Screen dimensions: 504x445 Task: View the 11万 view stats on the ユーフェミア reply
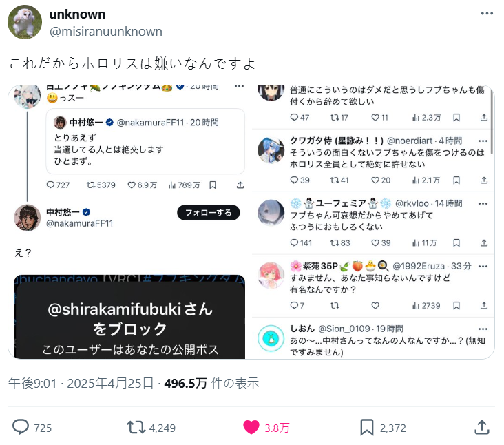coord(424,242)
